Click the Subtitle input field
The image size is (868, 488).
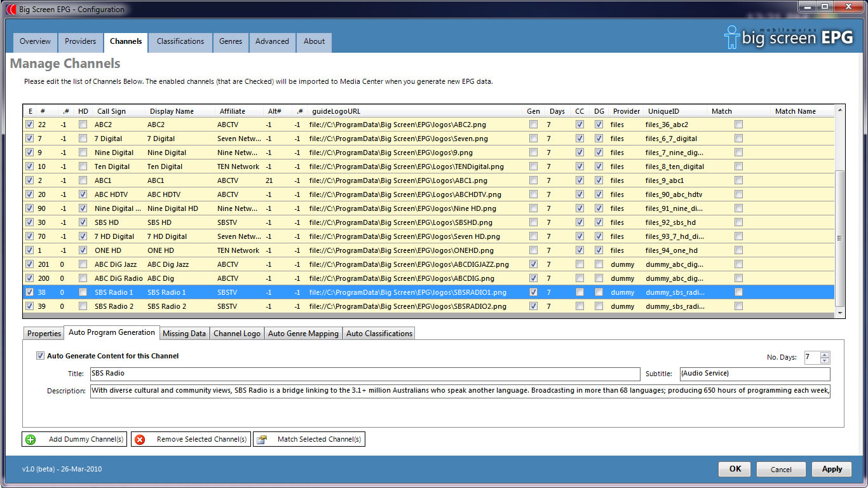tap(755, 374)
